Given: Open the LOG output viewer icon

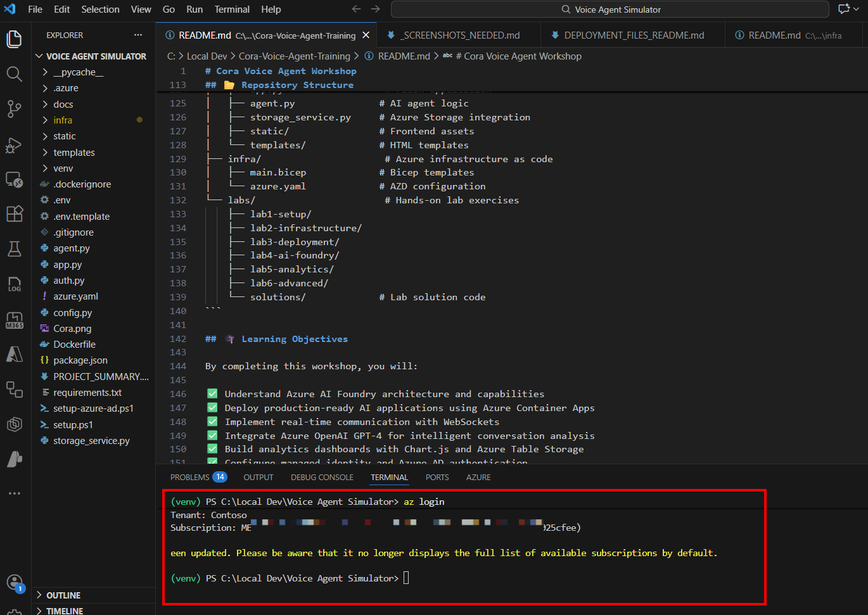Looking at the screenshot, I should pos(14,284).
